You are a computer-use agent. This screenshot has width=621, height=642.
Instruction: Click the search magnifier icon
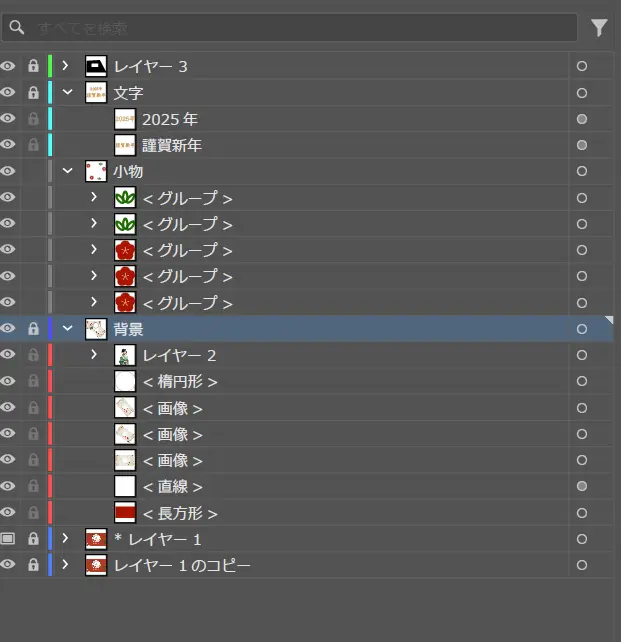pyautogui.click(x=17, y=28)
